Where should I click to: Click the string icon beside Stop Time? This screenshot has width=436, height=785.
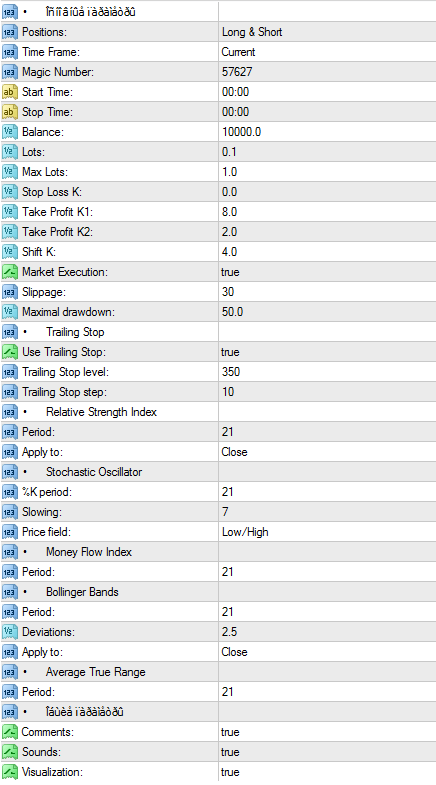[10, 112]
